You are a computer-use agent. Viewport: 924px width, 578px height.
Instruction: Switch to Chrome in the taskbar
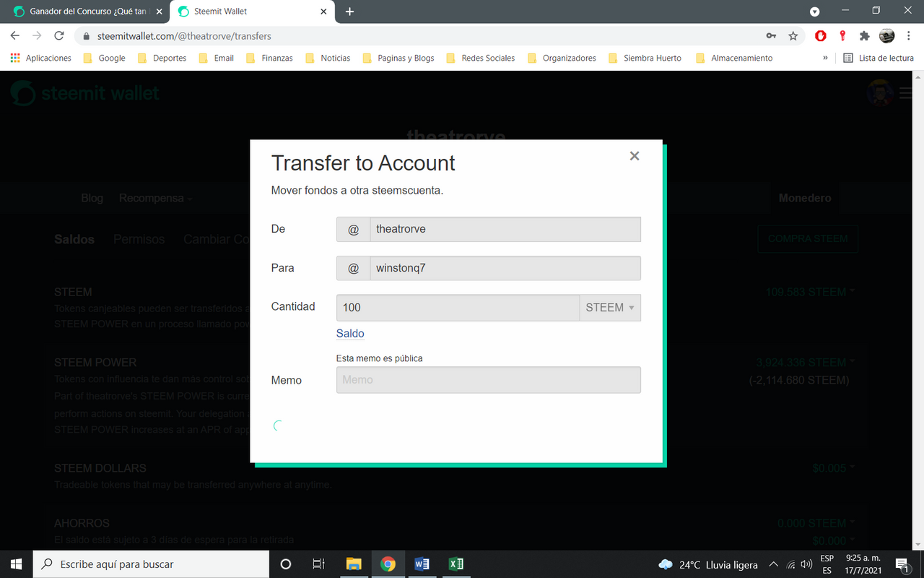pos(388,564)
